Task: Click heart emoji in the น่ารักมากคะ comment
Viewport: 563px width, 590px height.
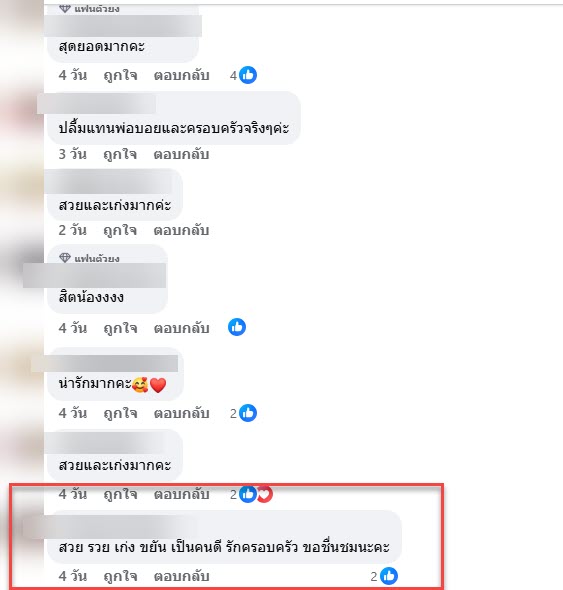Action: coord(158,385)
